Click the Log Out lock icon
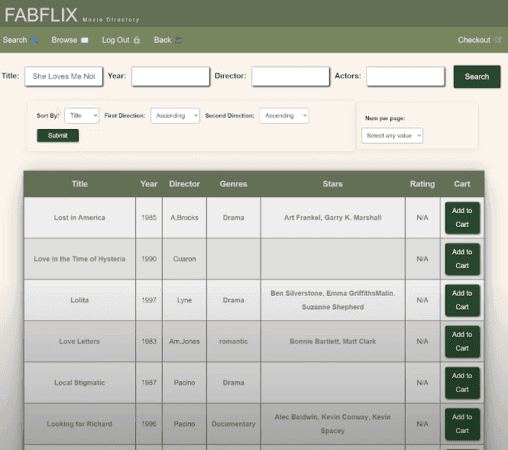This screenshot has height=450, width=508. 137,40
